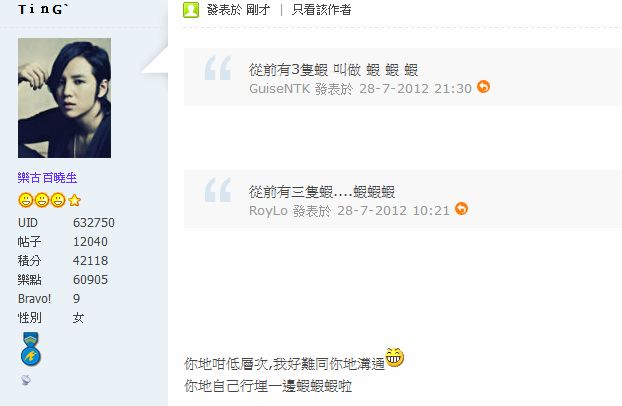Image resolution: width=622 pixels, height=406 pixels.
Task: Select 只看該作者 to filter posts
Action: pyautogui.click(x=321, y=10)
